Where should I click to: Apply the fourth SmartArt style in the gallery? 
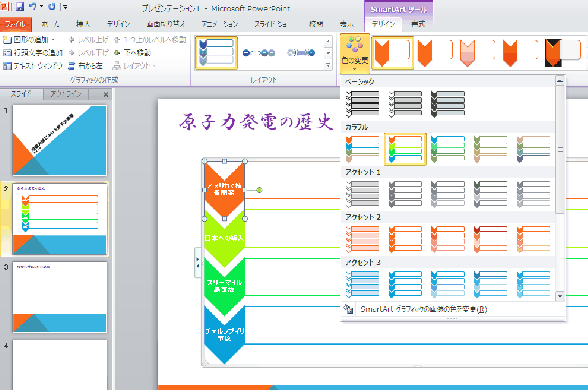pyautogui.click(x=519, y=53)
